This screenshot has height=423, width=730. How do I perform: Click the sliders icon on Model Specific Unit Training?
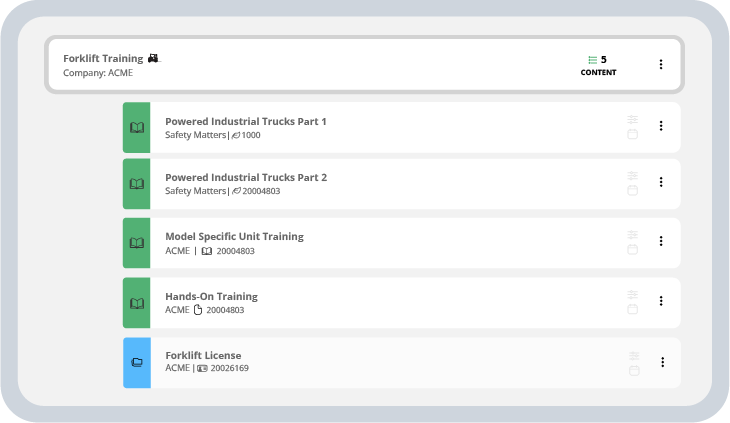pyautogui.click(x=632, y=234)
